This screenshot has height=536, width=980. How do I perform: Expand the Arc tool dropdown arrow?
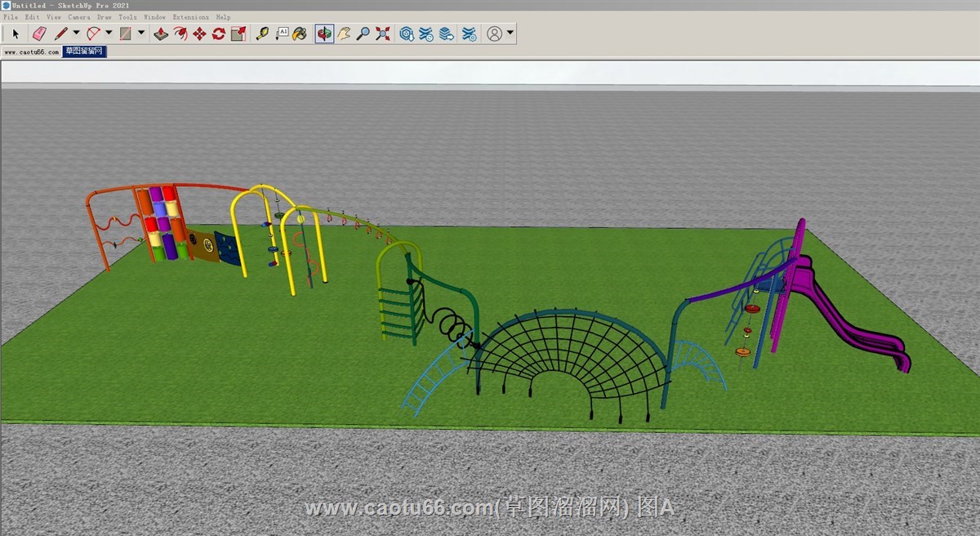[x=109, y=33]
